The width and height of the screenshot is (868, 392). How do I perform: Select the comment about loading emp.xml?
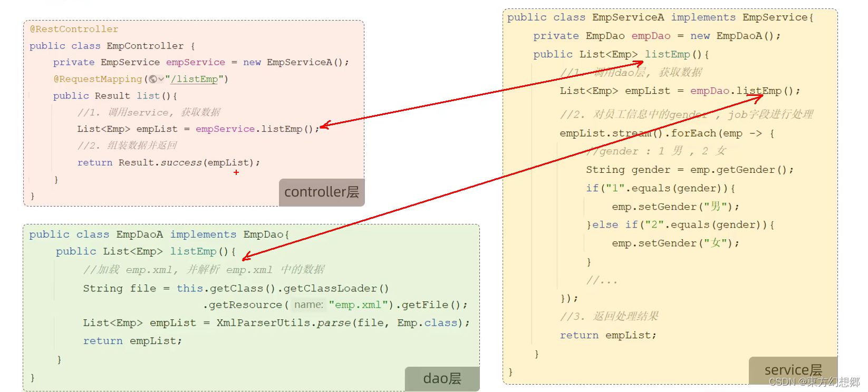(x=204, y=270)
